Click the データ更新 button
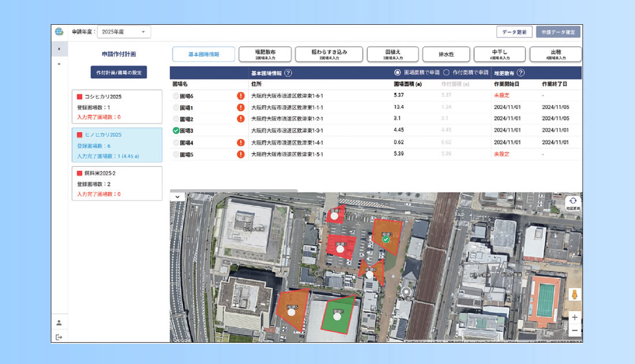 [x=514, y=32]
